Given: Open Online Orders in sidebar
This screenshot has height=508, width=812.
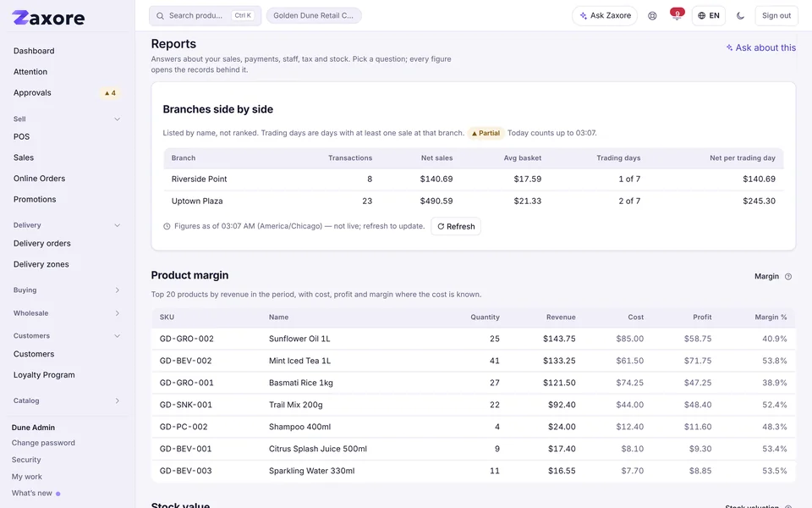Looking at the screenshot, I should (40, 179).
